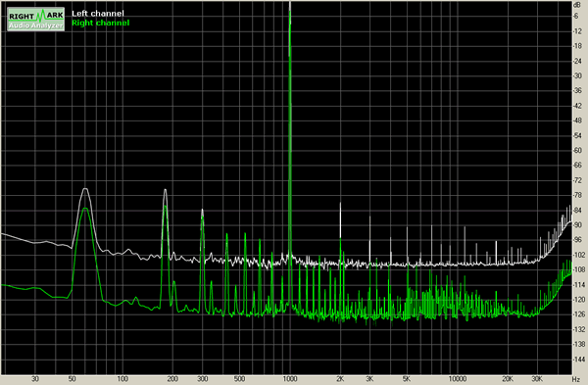The image size is (588, 385).
Task: Click the -126 dB scale label
Action: [x=579, y=314]
